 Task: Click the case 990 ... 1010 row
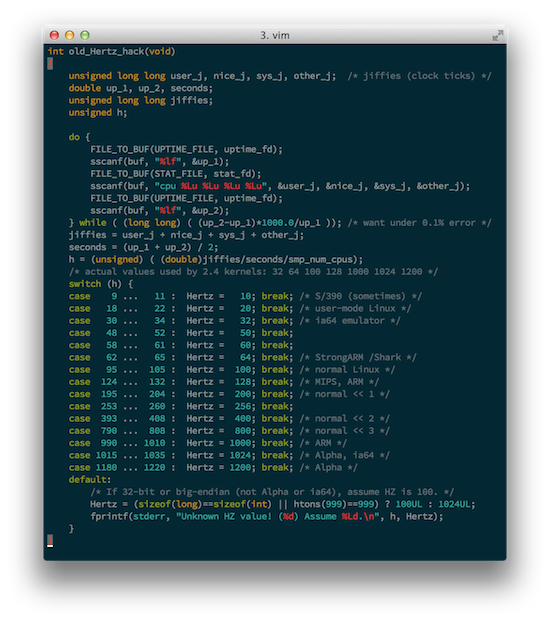[x=208, y=444]
